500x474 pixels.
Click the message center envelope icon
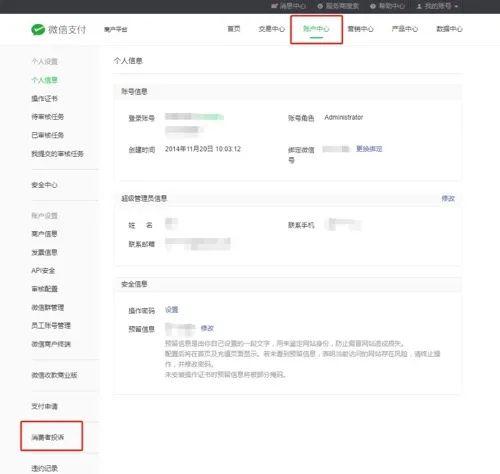274,6
